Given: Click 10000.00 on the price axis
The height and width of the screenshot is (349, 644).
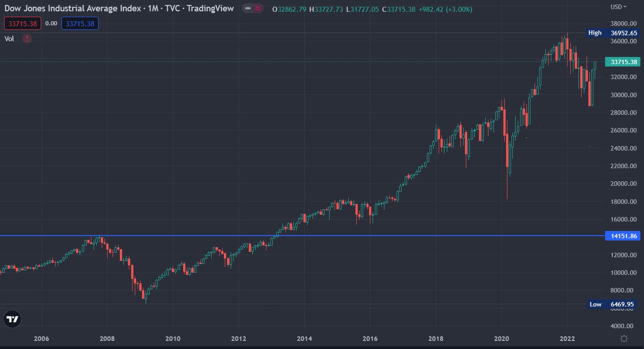Looking at the screenshot, I should 624,273.
